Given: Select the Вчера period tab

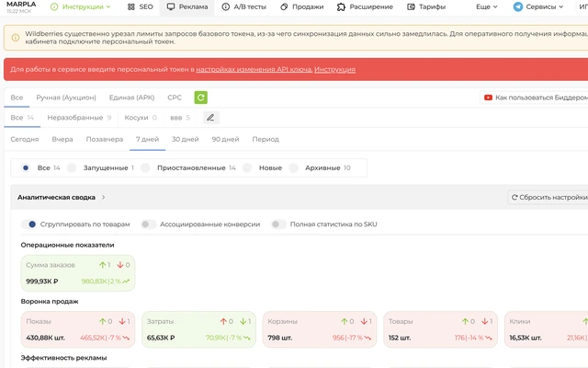Looking at the screenshot, I should (x=62, y=139).
